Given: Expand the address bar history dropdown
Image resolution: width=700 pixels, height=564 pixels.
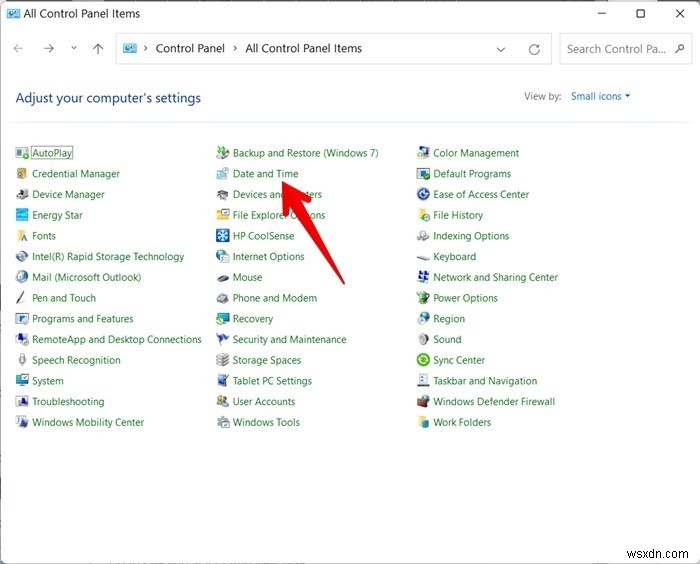Looking at the screenshot, I should [501, 50].
